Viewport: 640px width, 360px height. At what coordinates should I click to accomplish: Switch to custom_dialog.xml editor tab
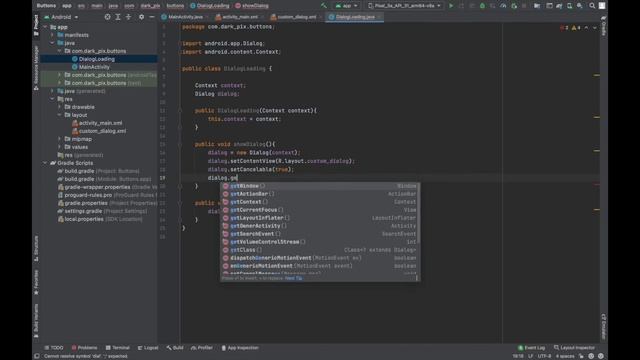click(297, 17)
